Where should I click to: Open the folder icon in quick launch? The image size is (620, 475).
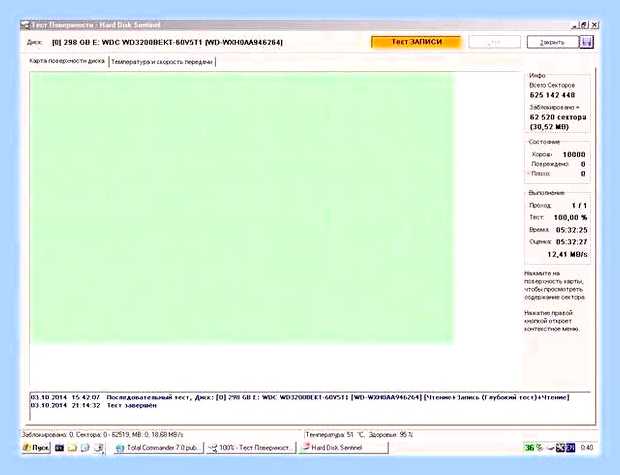tap(72, 448)
